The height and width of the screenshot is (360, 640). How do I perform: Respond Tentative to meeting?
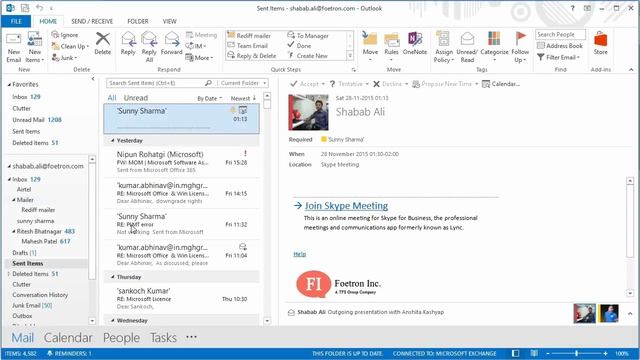pyautogui.click(x=349, y=84)
